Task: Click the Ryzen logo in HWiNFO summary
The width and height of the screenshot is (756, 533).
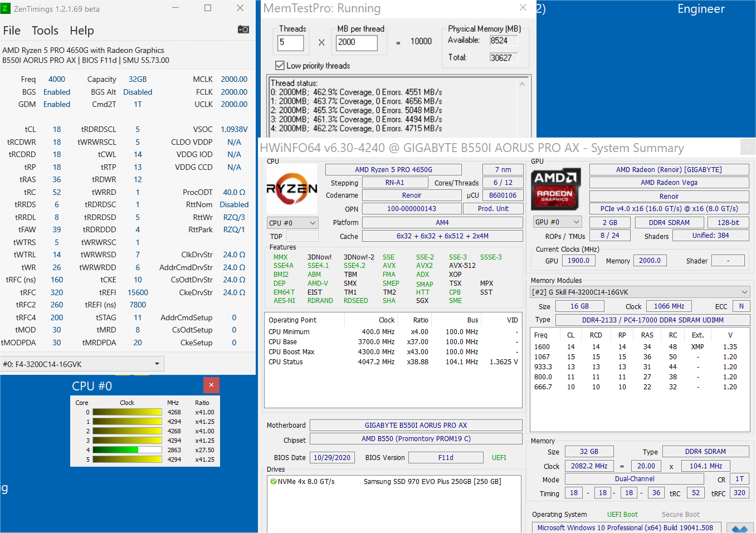Action: [292, 189]
